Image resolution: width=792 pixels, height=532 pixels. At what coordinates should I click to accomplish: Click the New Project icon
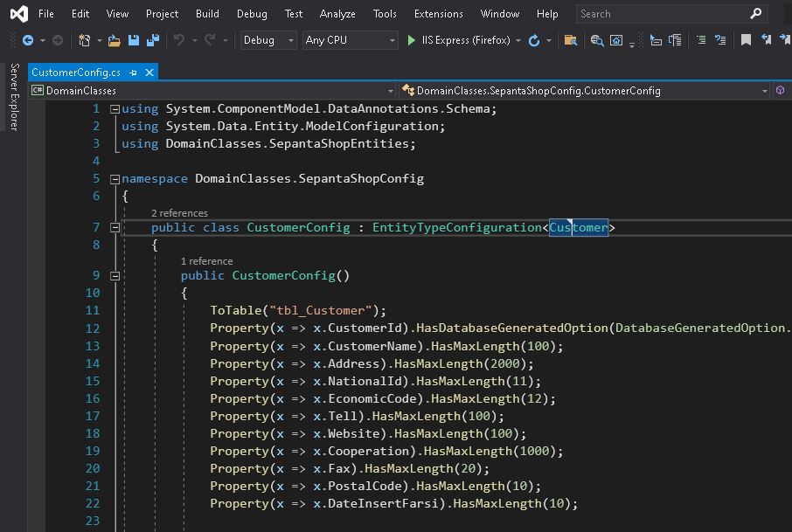point(85,40)
